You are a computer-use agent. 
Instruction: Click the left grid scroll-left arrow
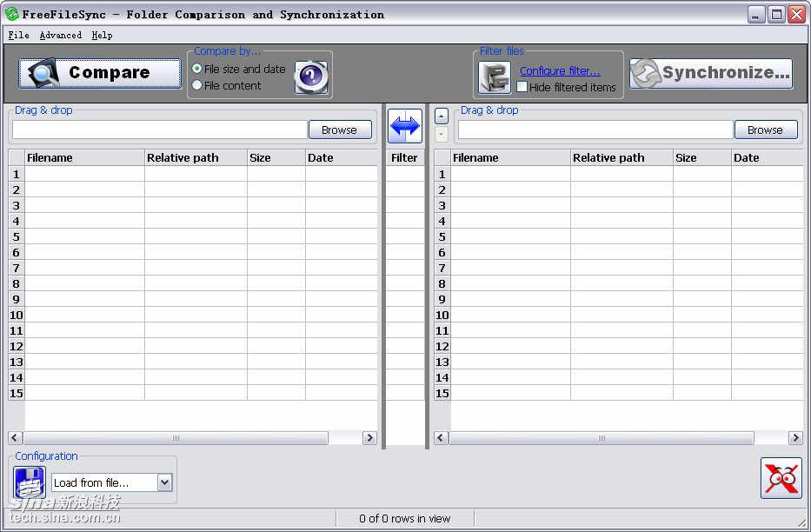(x=15, y=438)
